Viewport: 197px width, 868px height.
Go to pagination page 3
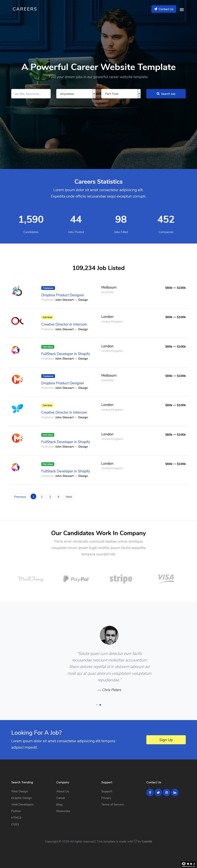click(50, 496)
